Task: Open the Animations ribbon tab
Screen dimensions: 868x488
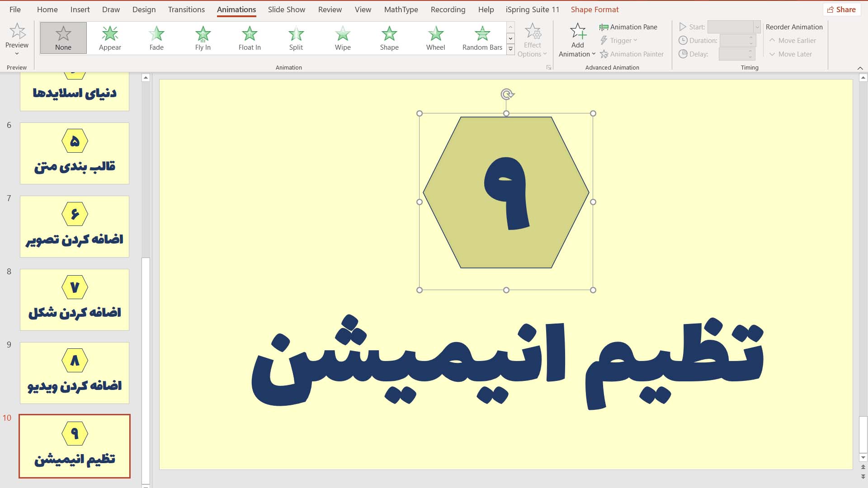Action: 236,9
